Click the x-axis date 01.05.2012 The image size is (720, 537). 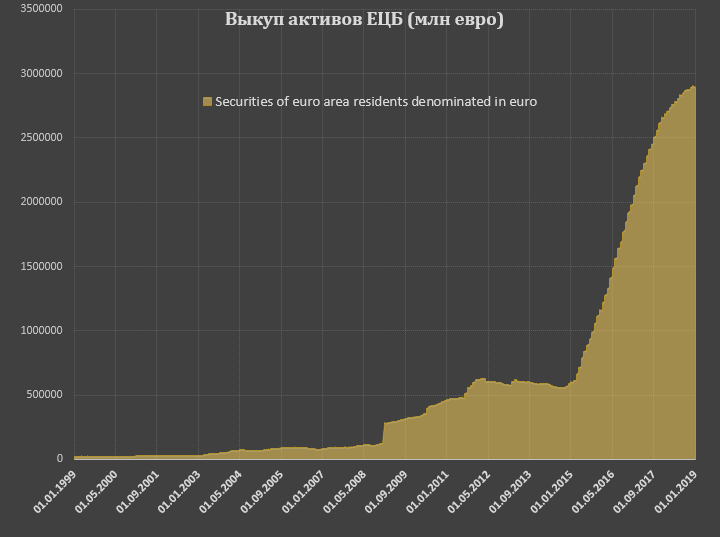468,491
